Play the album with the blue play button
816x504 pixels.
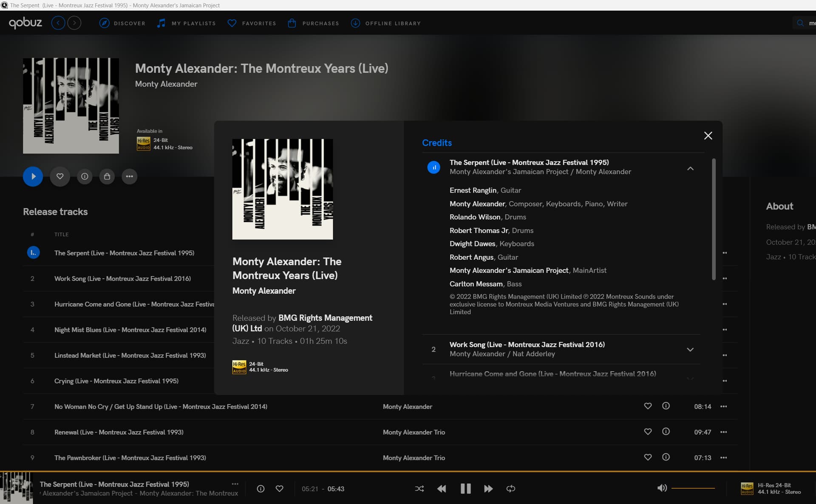pyautogui.click(x=33, y=176)
